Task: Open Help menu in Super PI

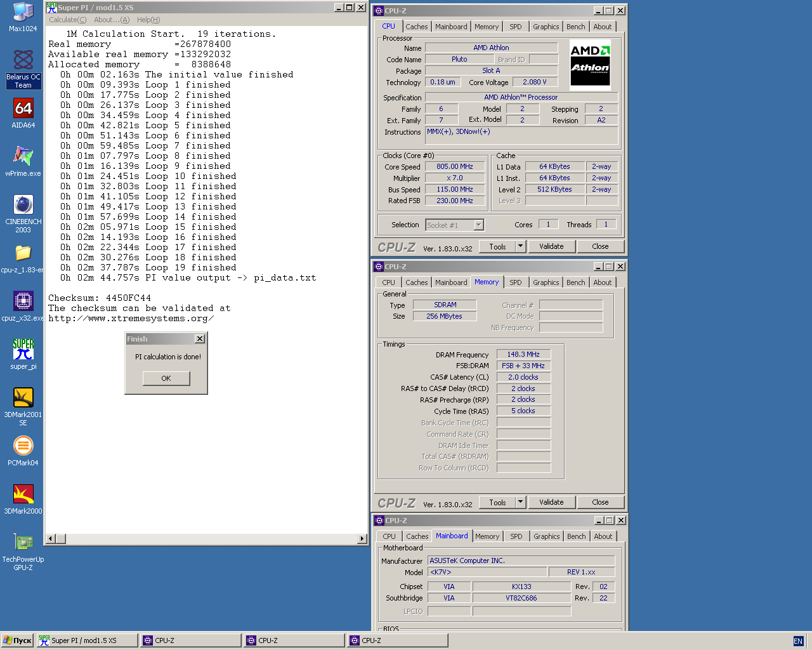Action: pos(148,20)
